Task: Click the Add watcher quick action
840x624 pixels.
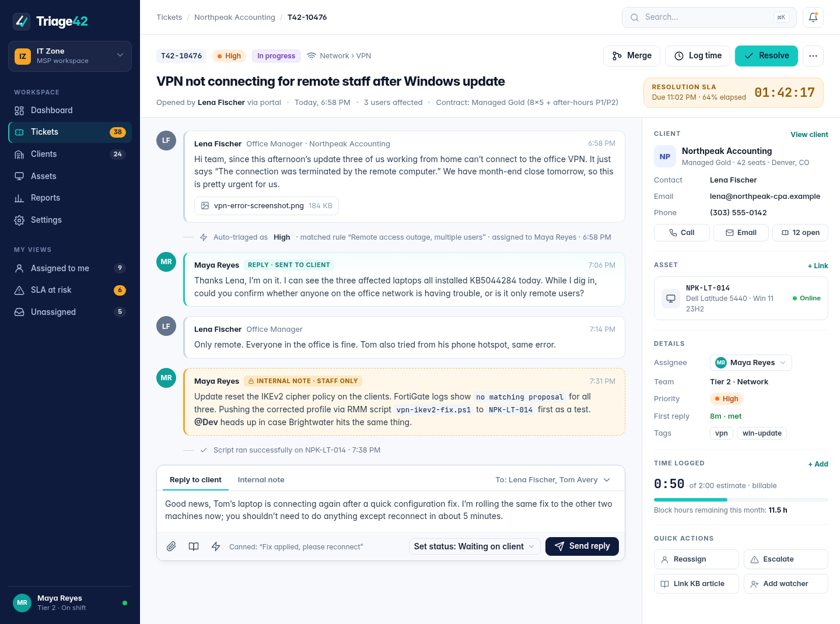Action: pos(786,584)
